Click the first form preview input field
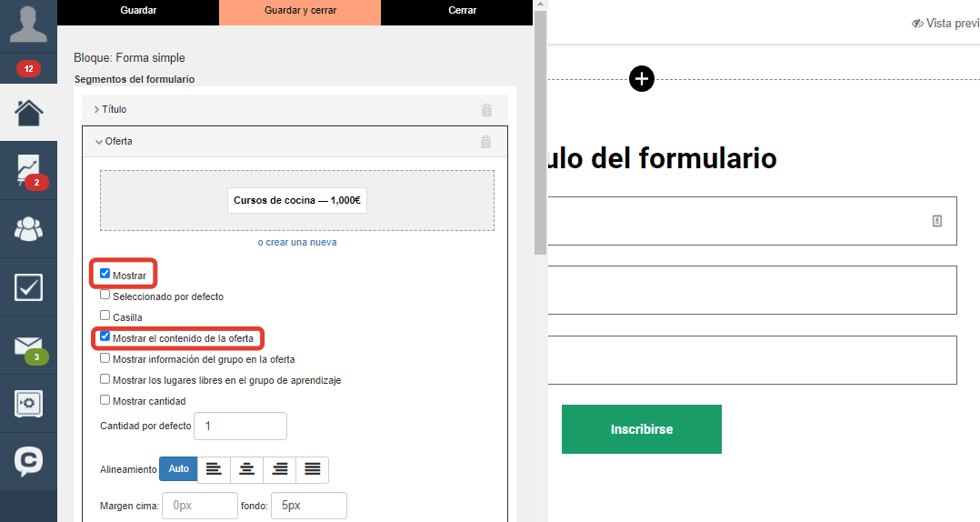 [752, 221]
